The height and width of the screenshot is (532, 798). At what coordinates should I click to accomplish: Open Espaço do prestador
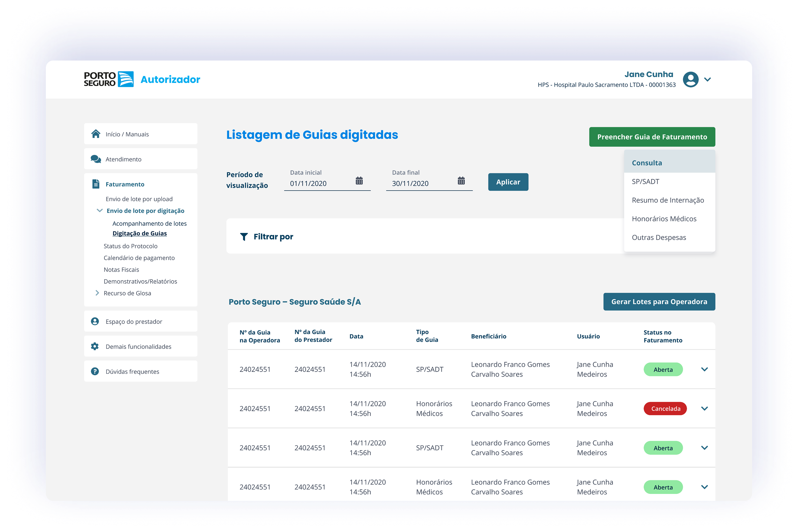(141, 321)
